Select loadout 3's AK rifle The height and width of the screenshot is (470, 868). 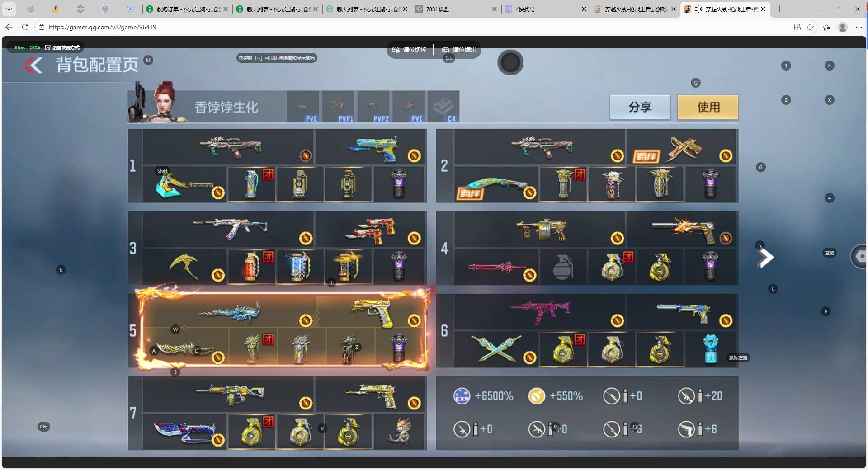click(x=230, y=229)
